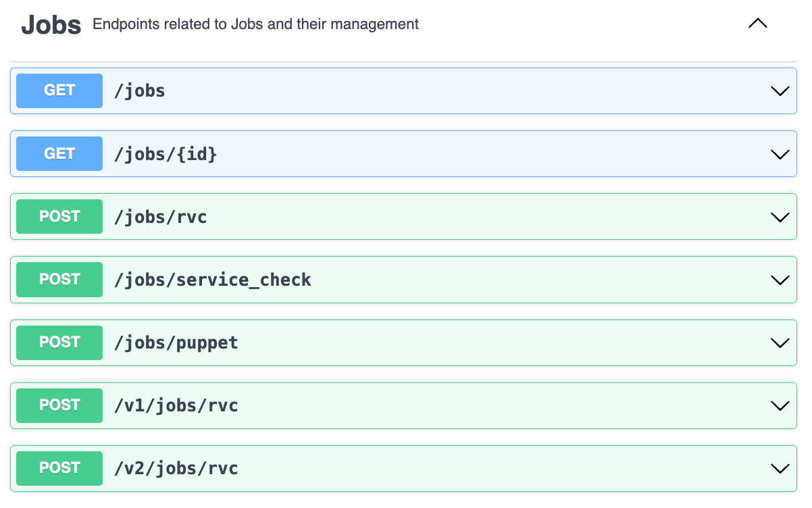Expand the POST /v1/jobs/rvc chevron
Screen dimensions: 812x508
tap(780, 405)
